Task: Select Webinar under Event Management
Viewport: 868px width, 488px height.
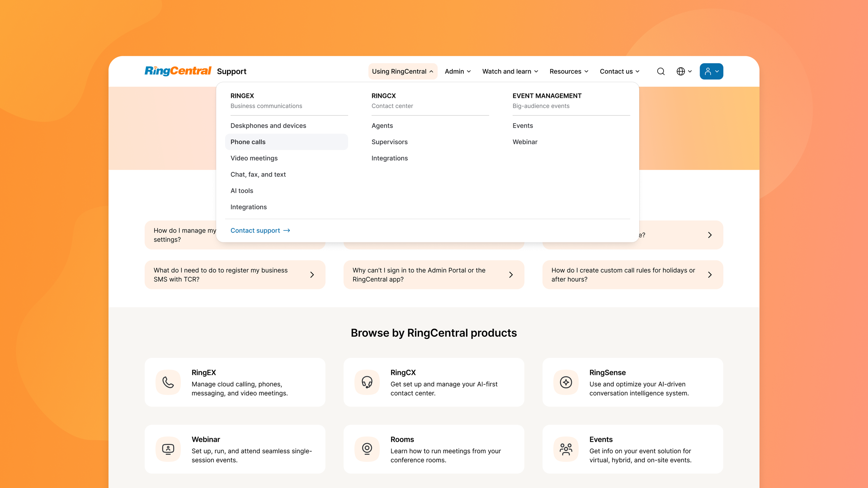Action: (525, 142)
